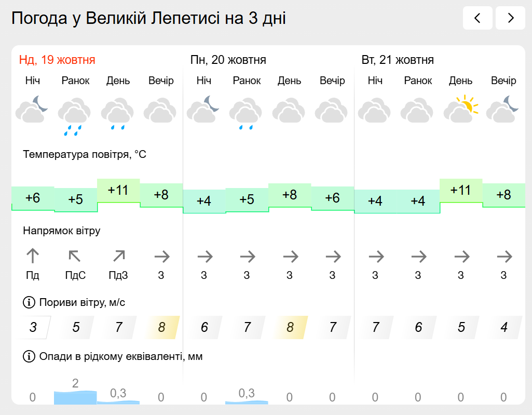Click Tuesday evening's cloudy moon icon
Viewport: 532px width, 415px height.
(x=503, y=109)
